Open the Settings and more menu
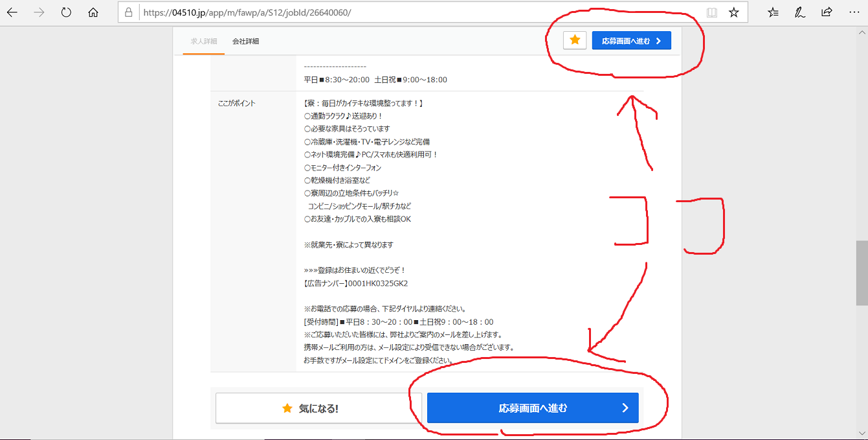Screen dimensions: 868x440 pyautogui.click(x=854, y=11)
